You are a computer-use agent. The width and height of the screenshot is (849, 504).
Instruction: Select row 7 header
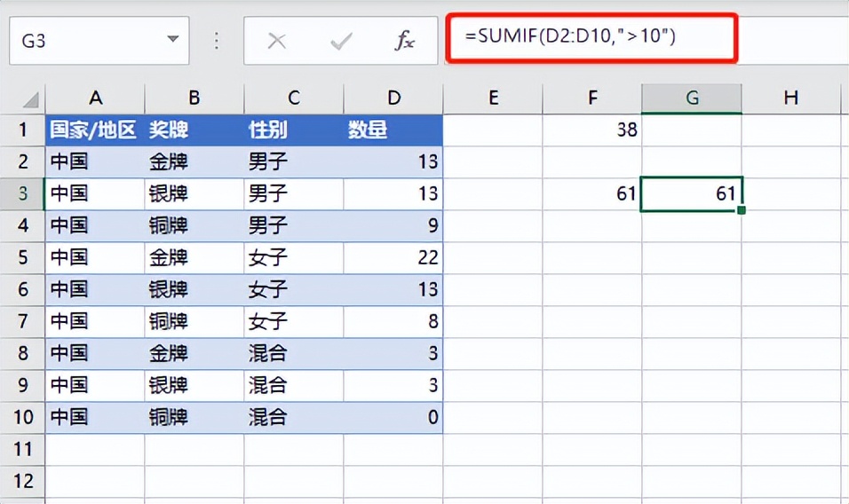click(x=23, y=321)
